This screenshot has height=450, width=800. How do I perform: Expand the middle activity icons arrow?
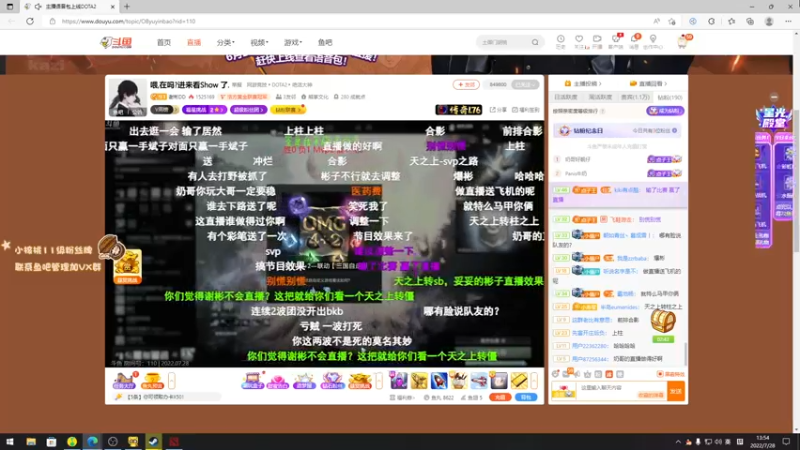pos(379,381)
